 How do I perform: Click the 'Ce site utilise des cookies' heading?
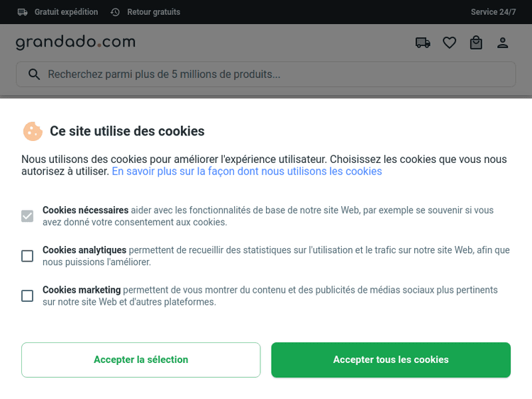127,131
